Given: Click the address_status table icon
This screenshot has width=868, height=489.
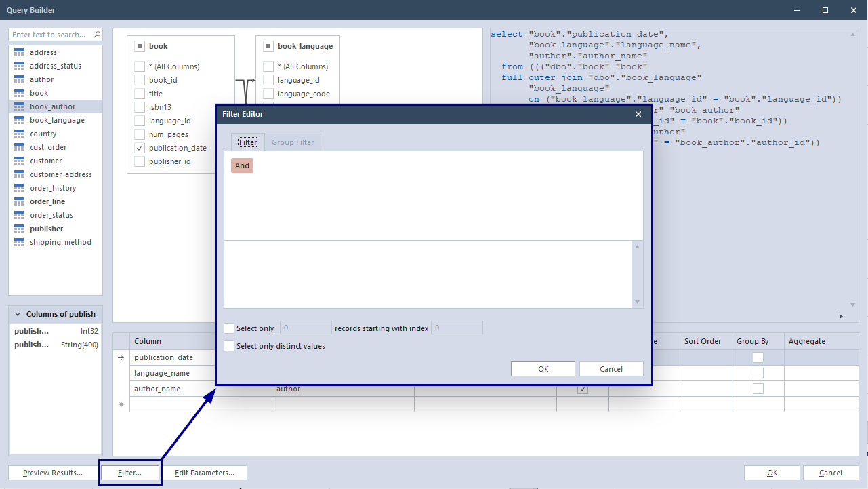Looking at the screenshot, I should pyautogui.click(x=19, y=66).
